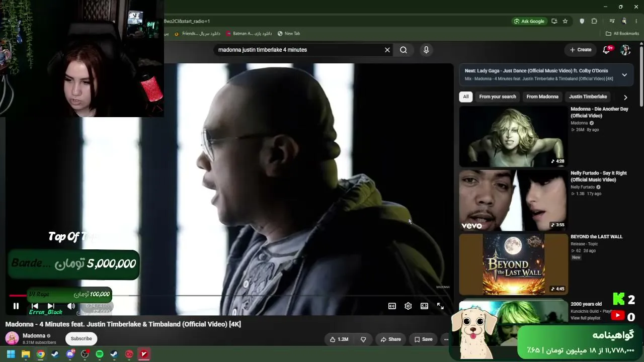Image resolution: width=644 pixels, height=362 pixels.
Task: Open the Beyond the Last Wall thumbnail
Action: pos(513,264)
